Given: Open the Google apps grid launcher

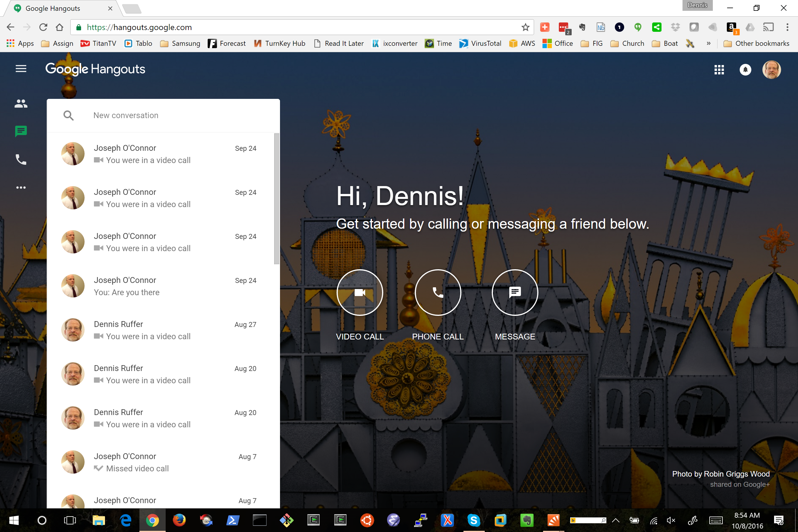Looking at the screenshot, I should click(x=719, y=70).
